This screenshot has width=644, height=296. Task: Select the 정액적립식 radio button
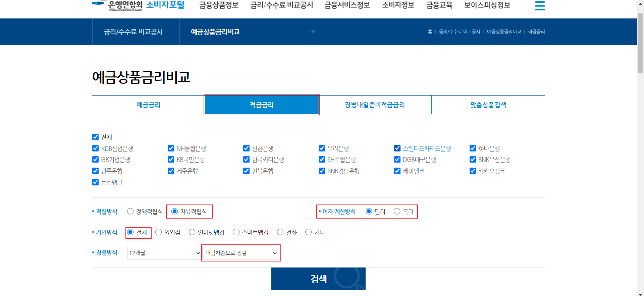130,212
